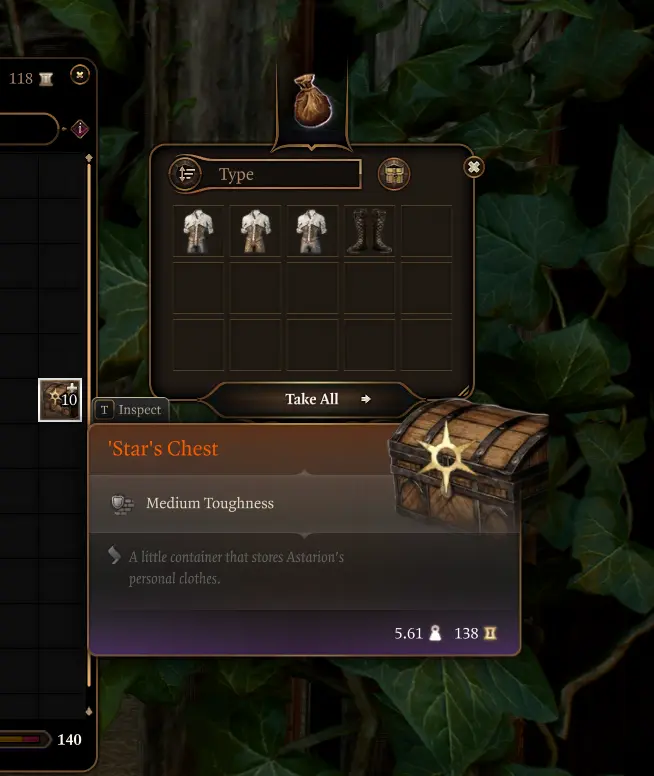This screenshot has height=776, width=654.
Task: Click the sort order icon beside Type
Action: [x=186, y=174]
